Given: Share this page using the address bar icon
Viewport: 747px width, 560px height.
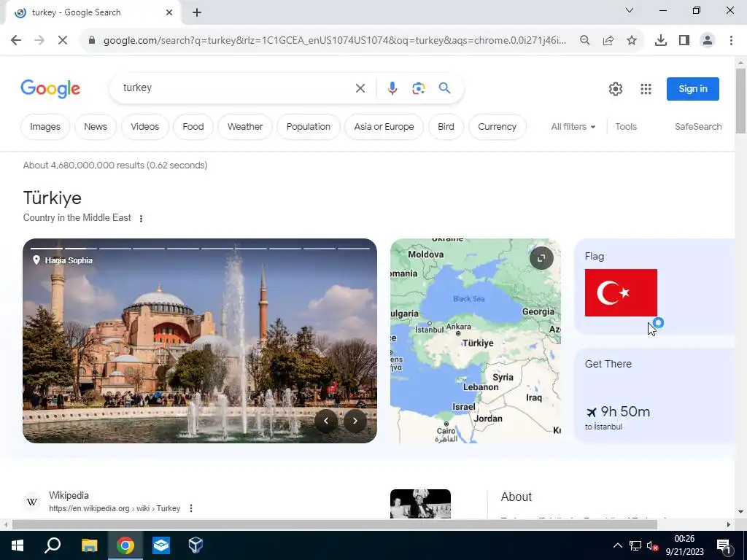Looking at the screenshot, I should (608, 41).
